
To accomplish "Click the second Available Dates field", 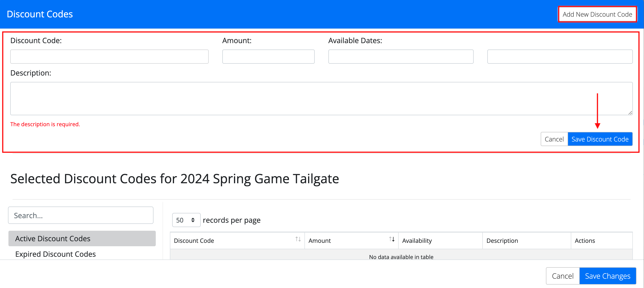I will click(x=559, y=57).
